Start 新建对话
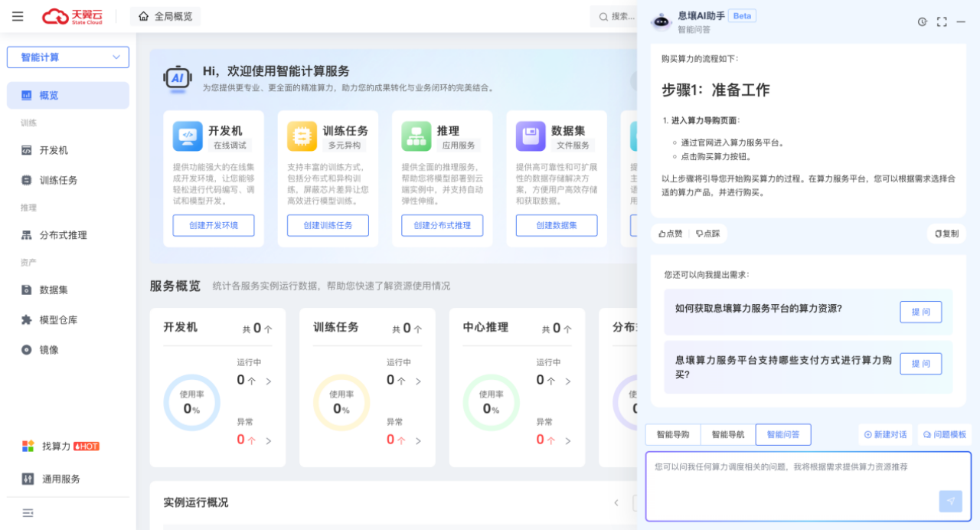This screenshot has width=980, height=530. coord(885,434)
